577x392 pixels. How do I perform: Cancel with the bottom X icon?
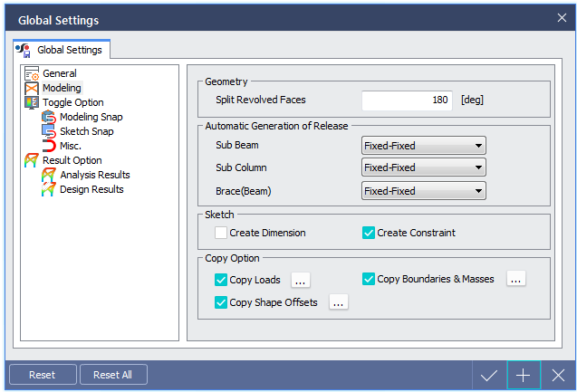pyautogui.click(x=558, y=376)
